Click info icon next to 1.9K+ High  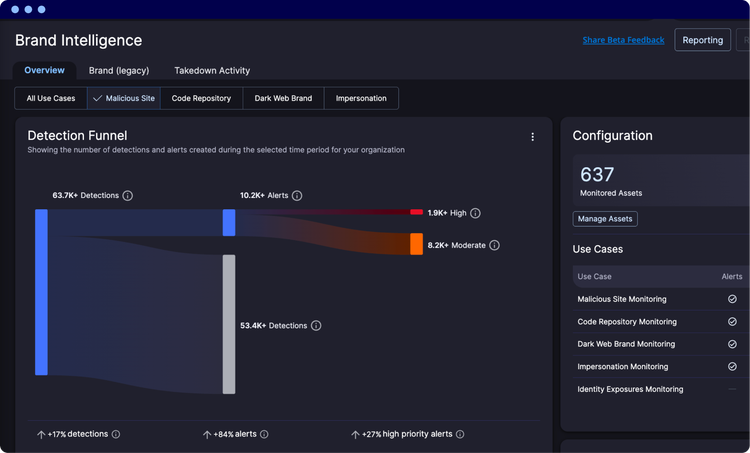coord(475,213)
